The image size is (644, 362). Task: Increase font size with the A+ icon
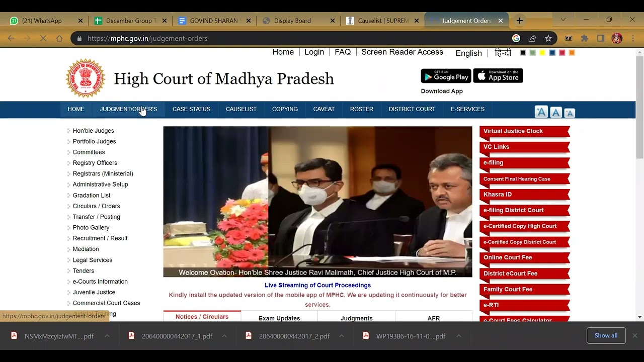[x=541, y=112]
